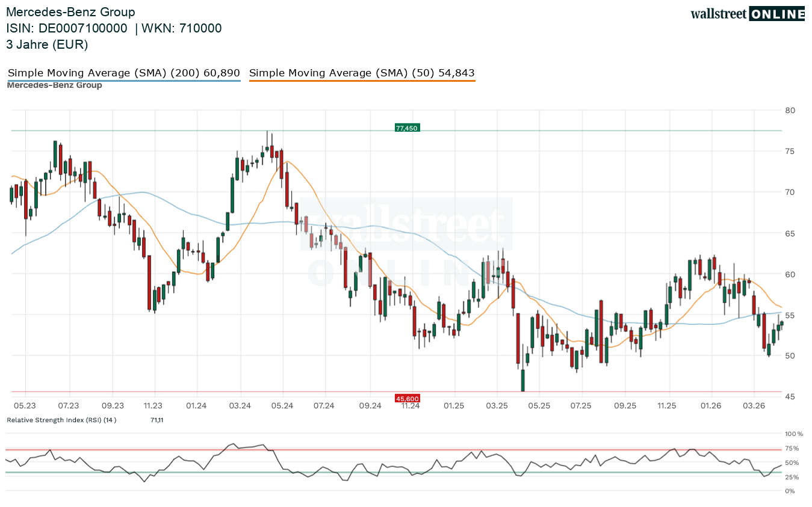Click the 25% RSI threshold label
The width and height of the screenshot is (812, 507).
tap(792, 477)
